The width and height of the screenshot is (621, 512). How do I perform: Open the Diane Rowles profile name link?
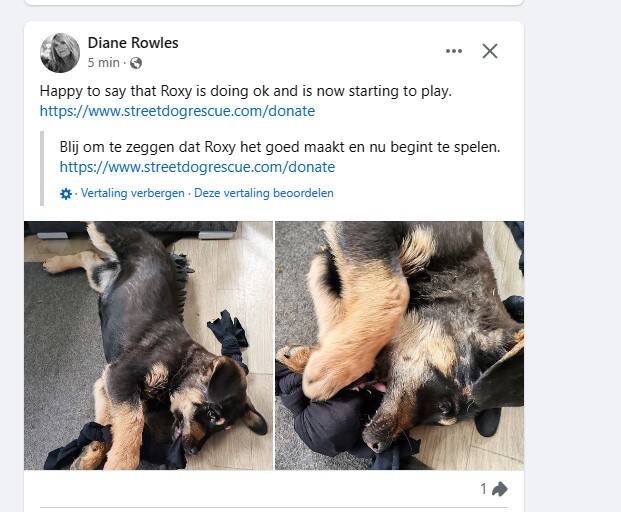pos(133,43)
